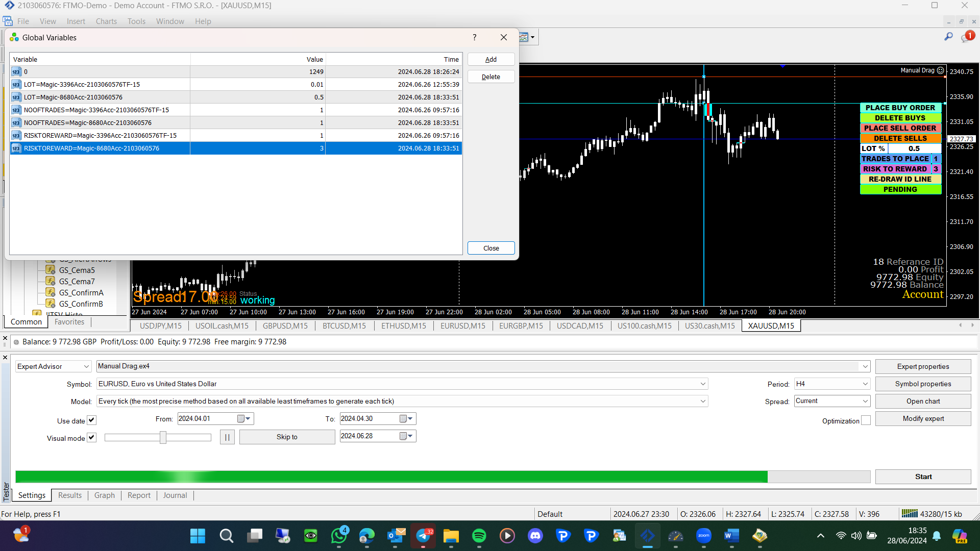980x551 pixels.
Task: Open Windows Search from taskbar
Action: point(226,536)
